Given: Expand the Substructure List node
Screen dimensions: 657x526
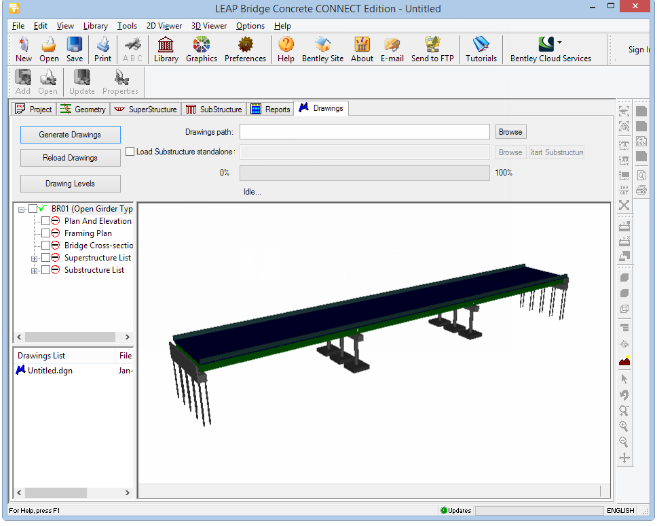Looking at the screenshot, I should [x=34, y=271].
